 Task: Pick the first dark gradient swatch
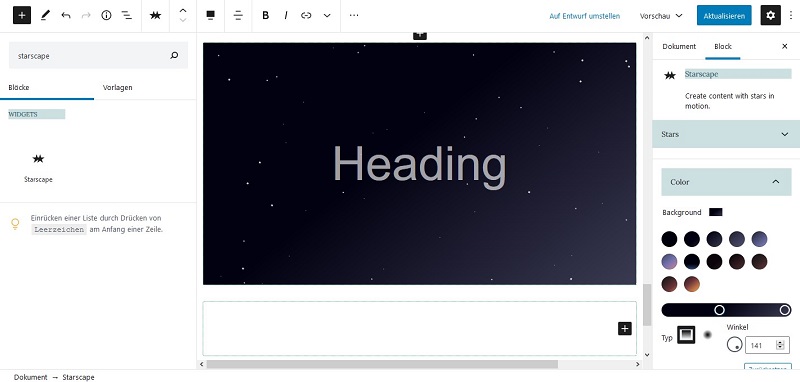point(669,239)
